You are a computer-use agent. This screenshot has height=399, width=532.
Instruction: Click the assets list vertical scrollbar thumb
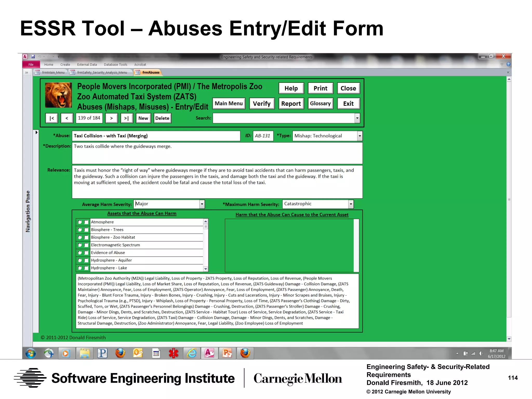(x=206, y=227)
